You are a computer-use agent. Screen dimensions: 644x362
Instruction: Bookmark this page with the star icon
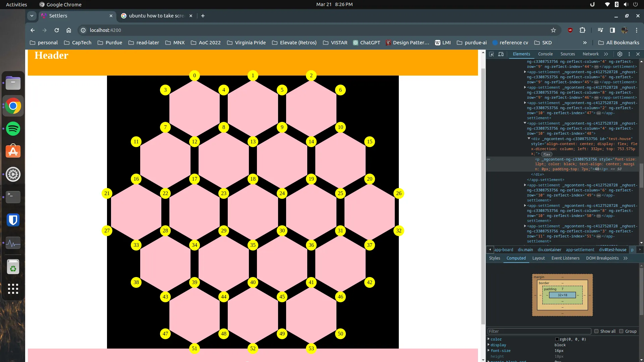click(x=553, y=30)
